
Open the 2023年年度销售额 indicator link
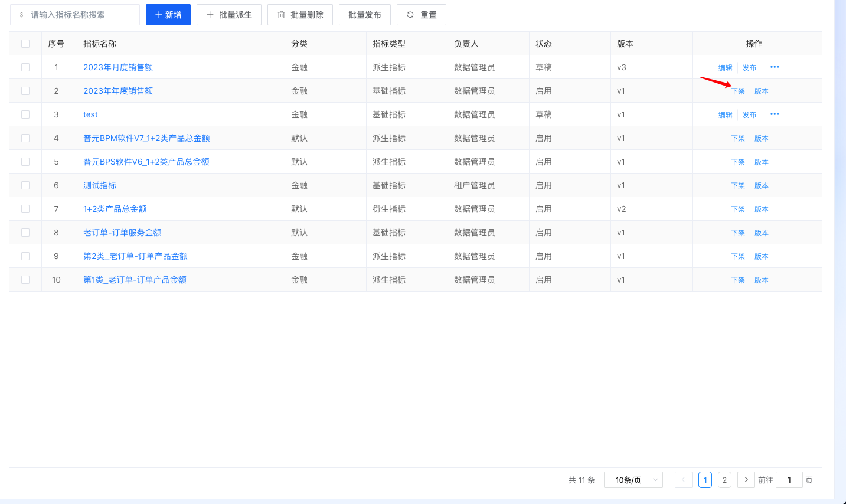click(x=118, y=91)
